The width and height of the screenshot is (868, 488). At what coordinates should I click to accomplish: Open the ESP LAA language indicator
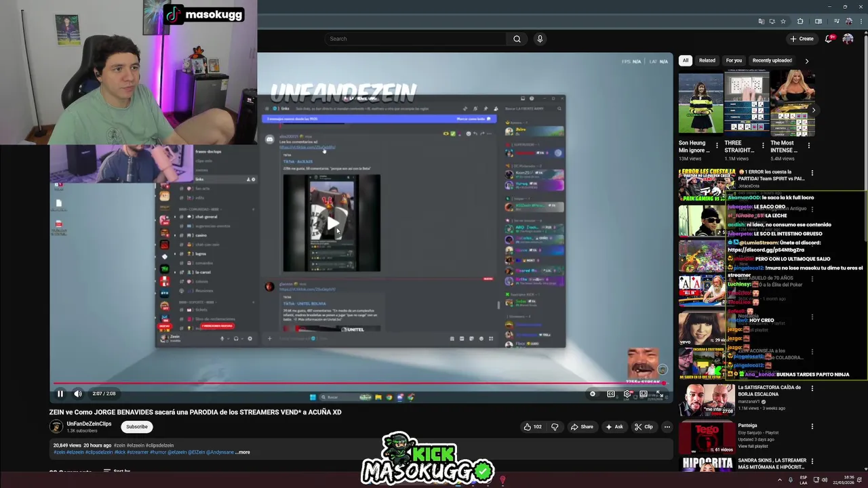tap(804, 480)
